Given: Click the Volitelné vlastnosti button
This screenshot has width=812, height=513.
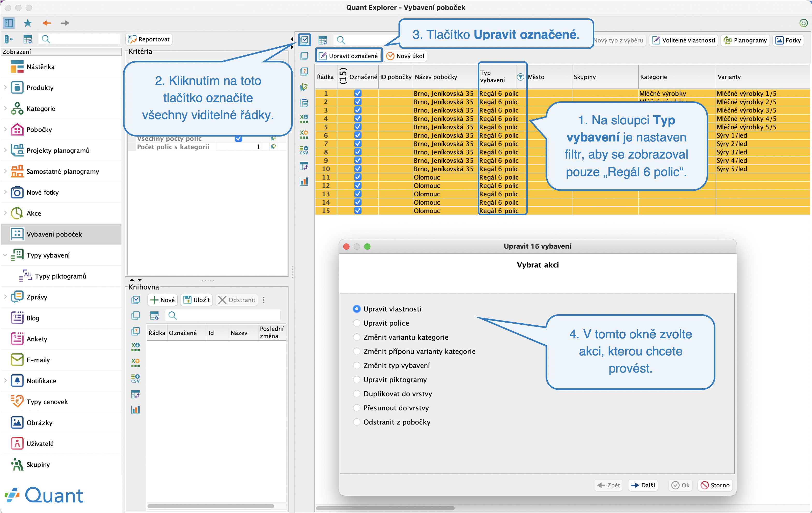Looking at the screenshot, I should (684, 40).
